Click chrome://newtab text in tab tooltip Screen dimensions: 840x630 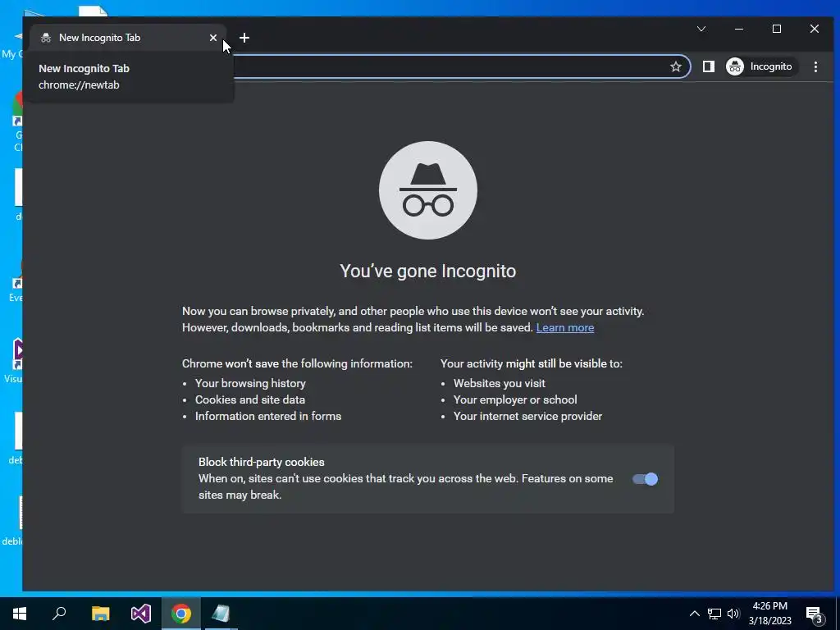click(x=79, y=84)
